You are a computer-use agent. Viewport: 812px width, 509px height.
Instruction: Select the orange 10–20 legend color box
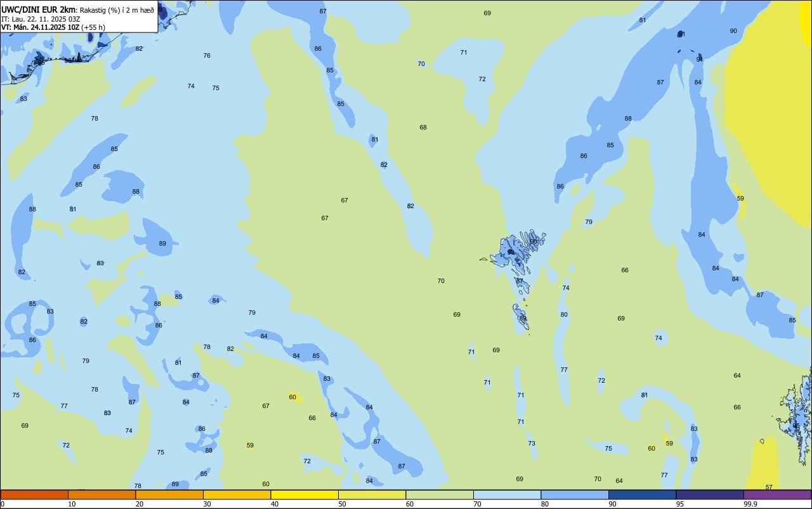click(101, 494)
